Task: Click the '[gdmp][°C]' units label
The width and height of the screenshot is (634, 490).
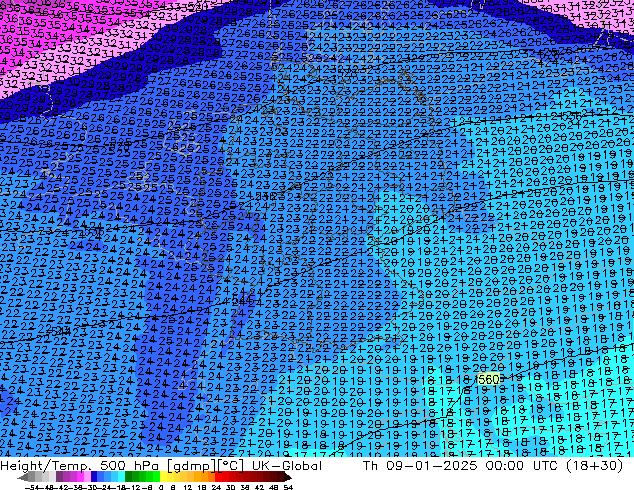Action: [206, 466]
